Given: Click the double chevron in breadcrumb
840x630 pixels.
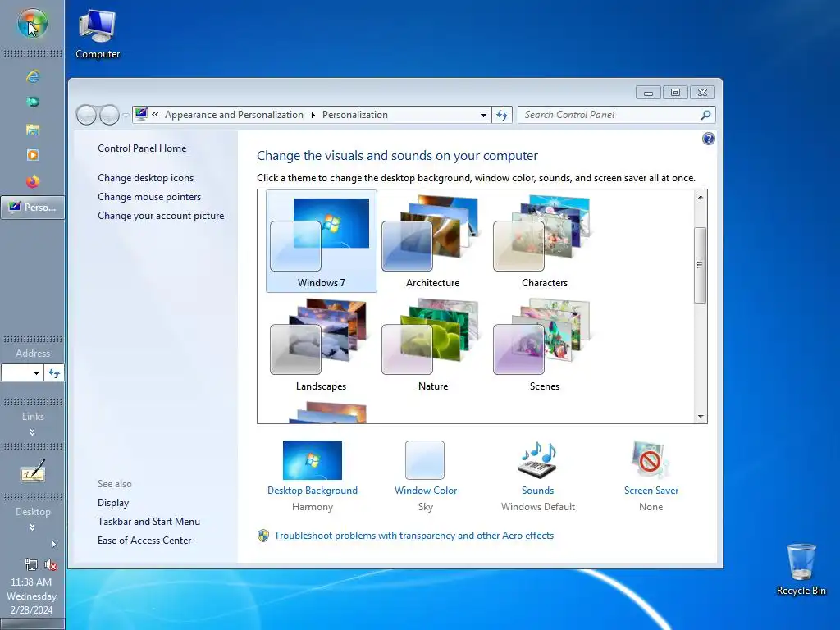Looking at the screenshot, I should (x=155, y=114).
